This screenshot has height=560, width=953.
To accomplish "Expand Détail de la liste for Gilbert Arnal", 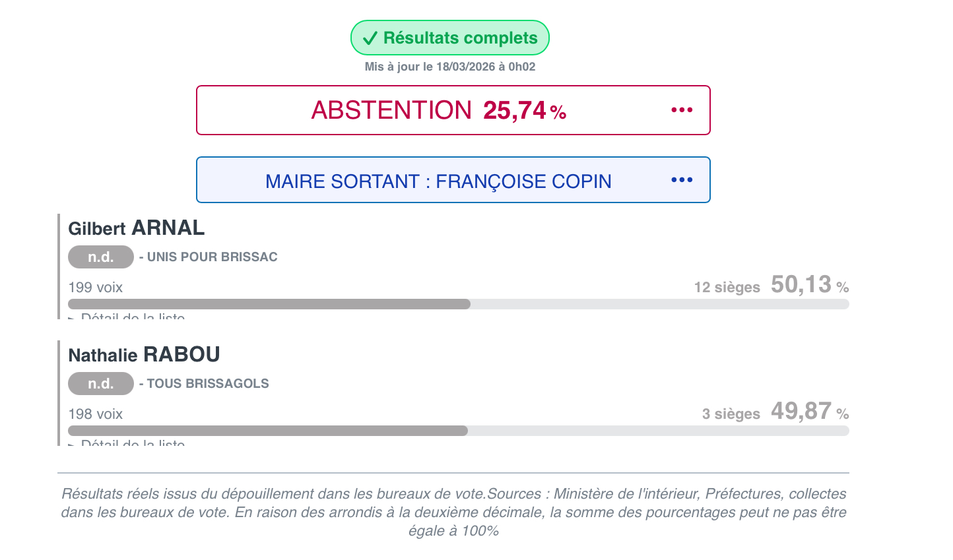I will pyautogui.click(x=132, y=317).
